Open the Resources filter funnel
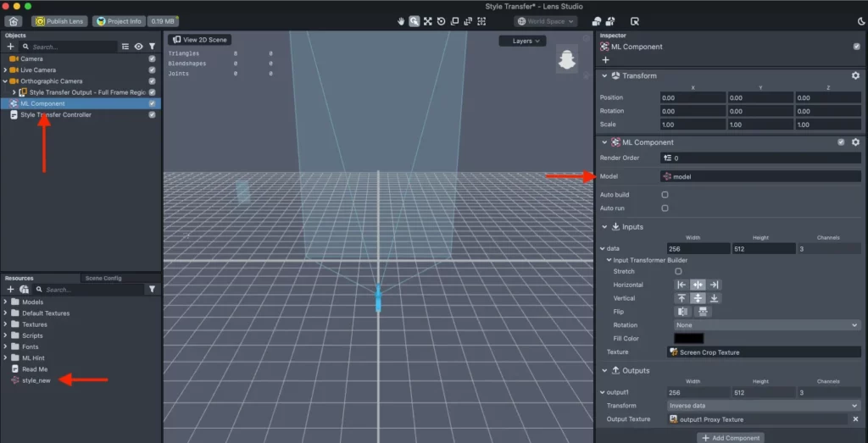 pos(152,289)
